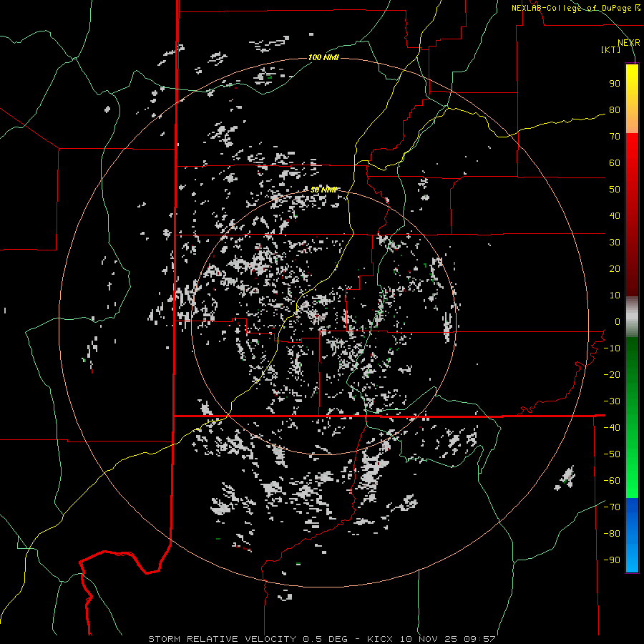Click the -70 value on the scale
The image size is (644, 644).
point(612,507)
